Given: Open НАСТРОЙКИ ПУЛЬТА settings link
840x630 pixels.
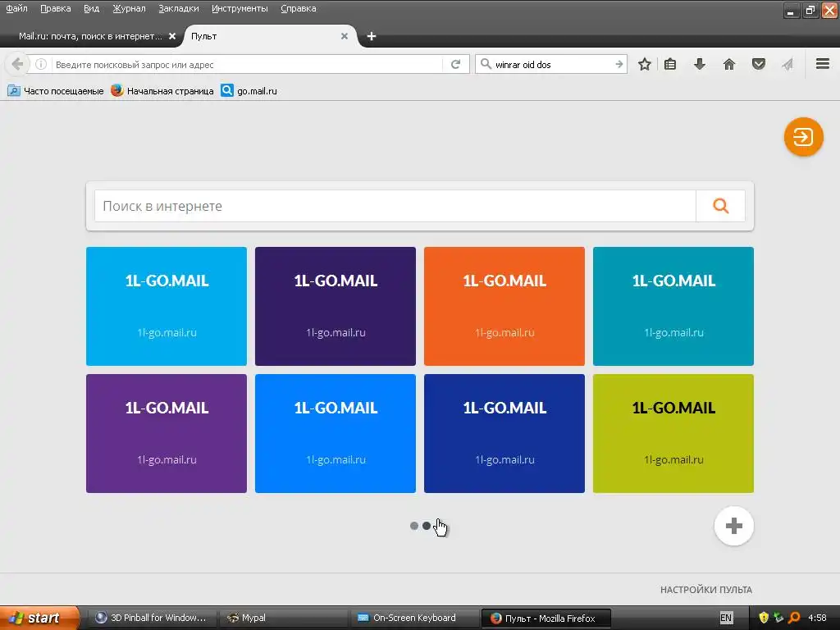Looking at the screenshot, I should pos(706,590).
